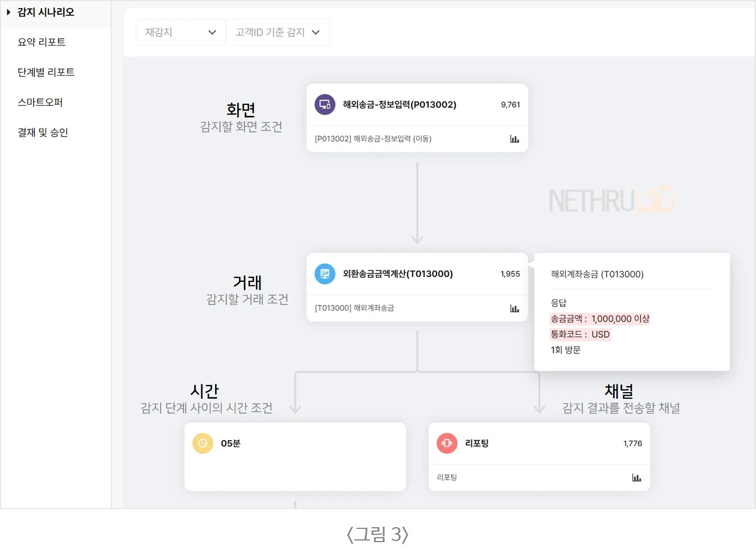
Task: Open the bar chart icon on the 리포팅 card
Action: 636,478
